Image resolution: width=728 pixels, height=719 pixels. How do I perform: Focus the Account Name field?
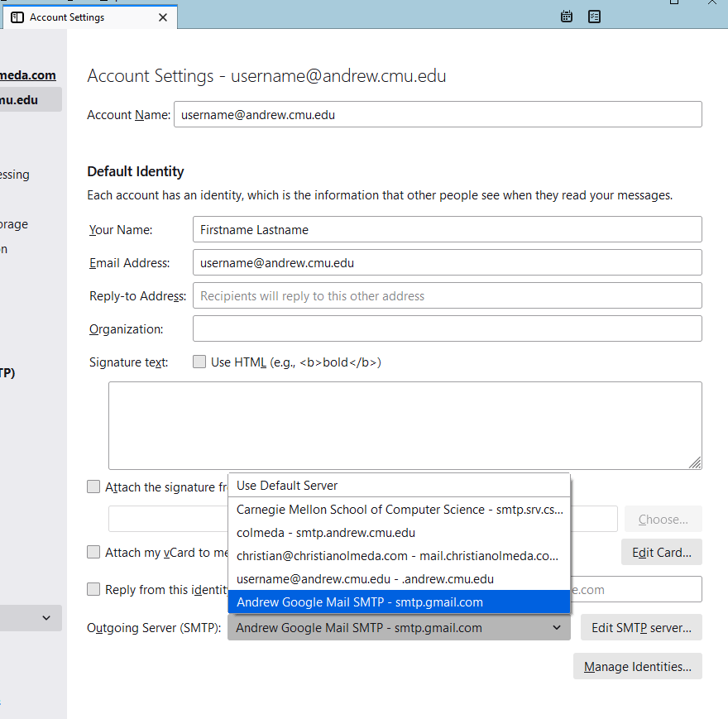pos(438,114)
